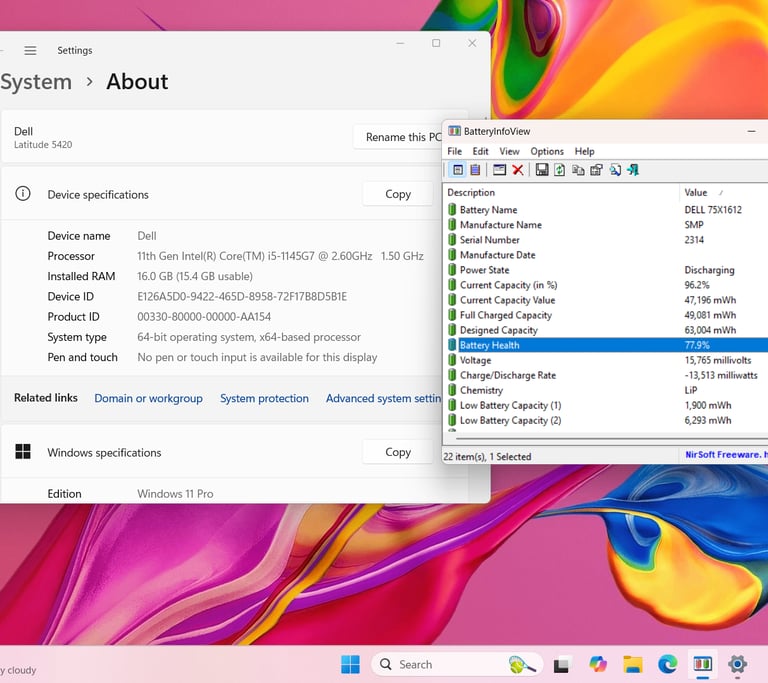Click the floppy disk save icon
768x683 pixels.
[542, 170]
